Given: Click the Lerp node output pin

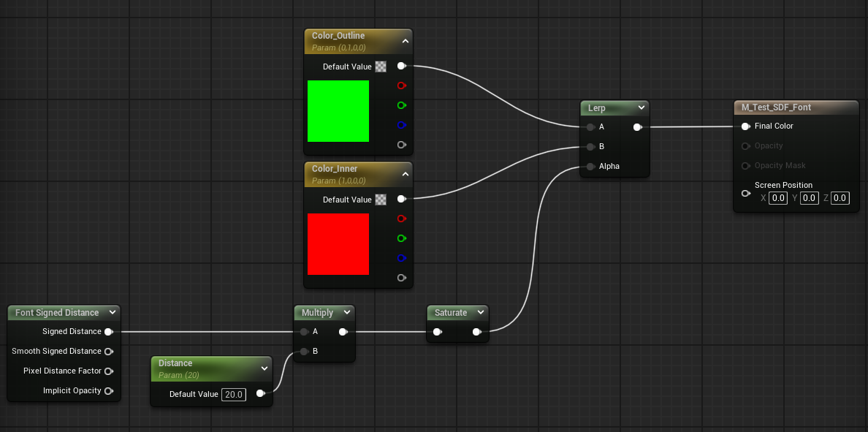Looking at the screenshot, I should pos(637,127).
